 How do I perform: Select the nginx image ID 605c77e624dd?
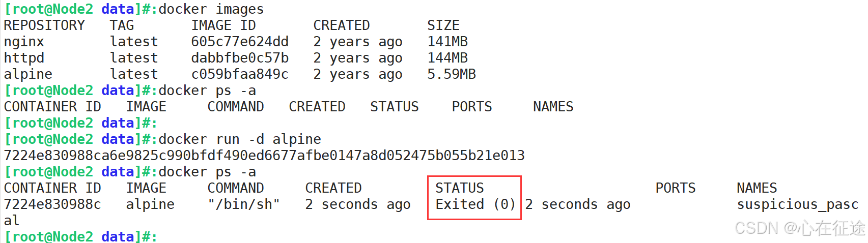tap(240, 42)
